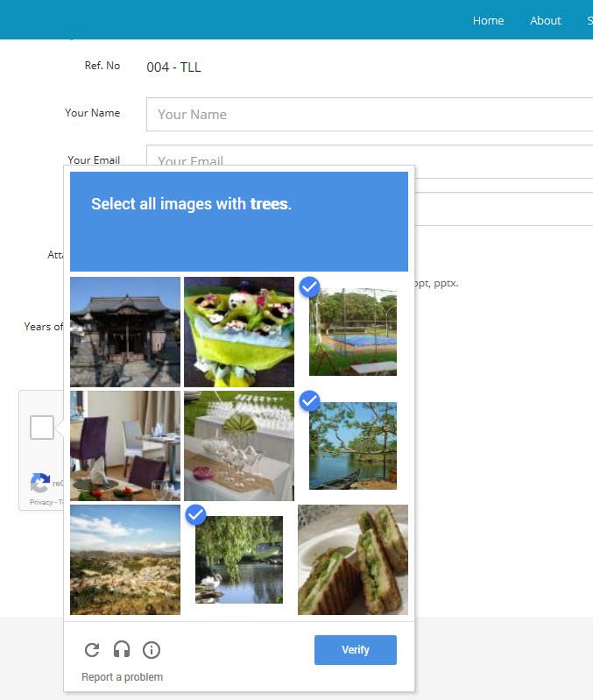The width and height of the screenshot is (593, 700).
Task: Open the Home navigation item
Action: (488, 20)
